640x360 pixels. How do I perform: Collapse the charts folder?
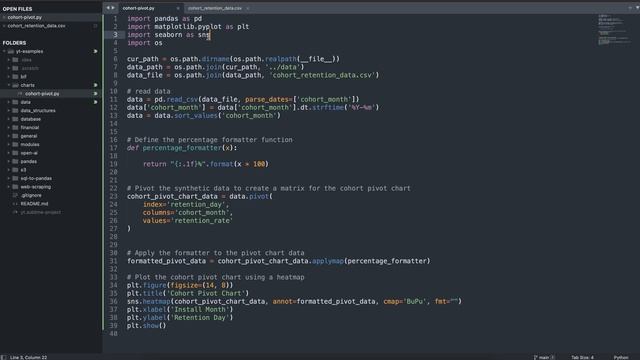[x=9, y=85]
